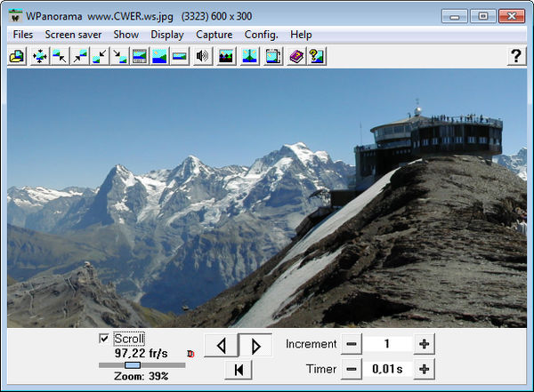
Task: Open the Show menu
Action: coord(126,35)
